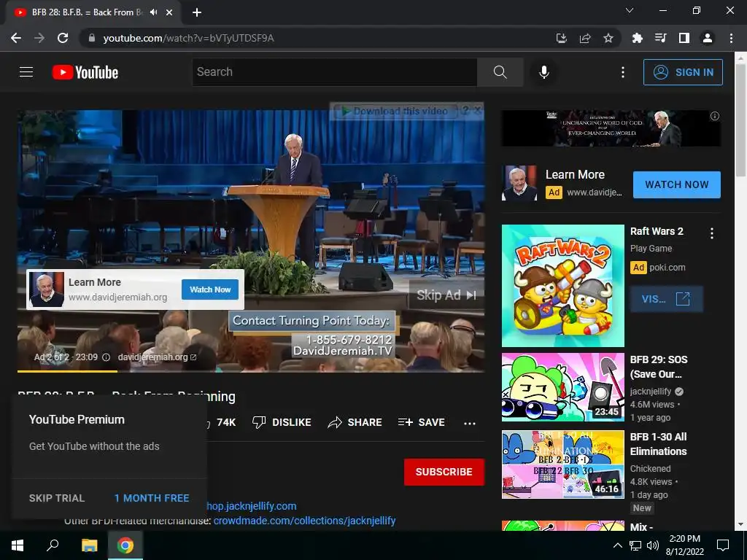
Task: Click the browser forward arrow
Action: [x=39, y=38]
